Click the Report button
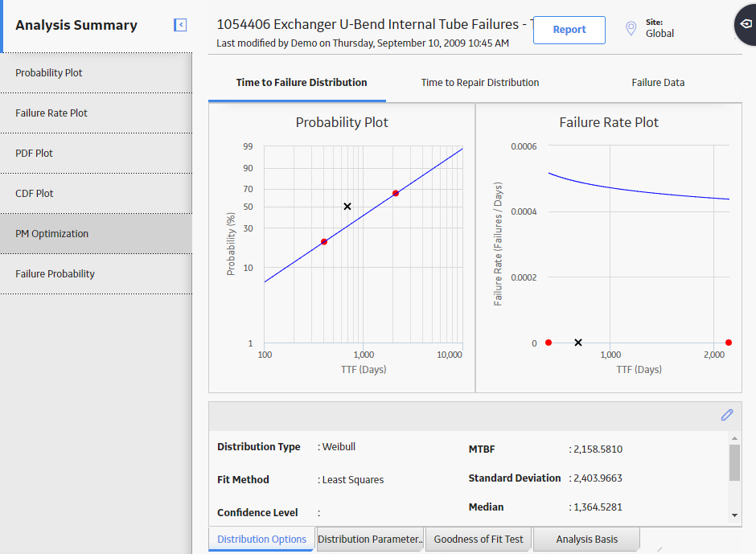The width and height of the screenshot is (756, 554). (x=569, y=30)
